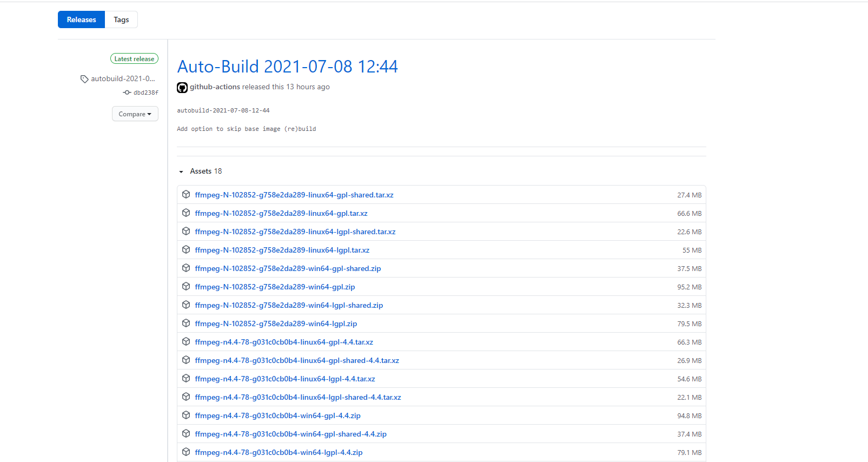Click the 32.3 MB file size
Viewport: 868px width, 462px height.
pyautogui.click(x=690, y=306)
